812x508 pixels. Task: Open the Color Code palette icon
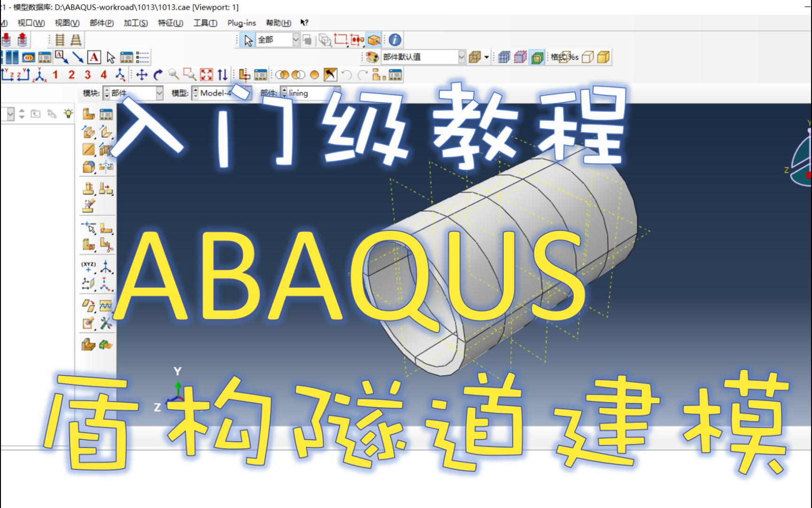[x=373, y=57]
